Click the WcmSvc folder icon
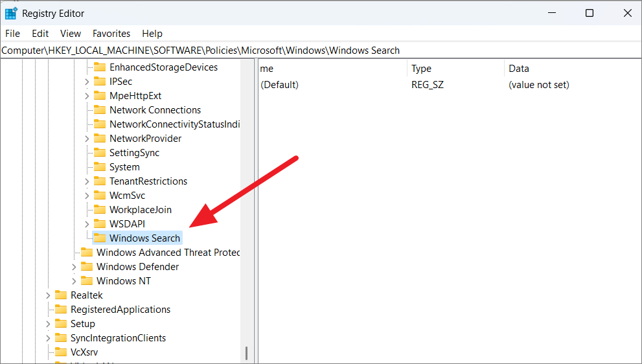The width and height of the screenshot is (642, 364). click(100, 196)
